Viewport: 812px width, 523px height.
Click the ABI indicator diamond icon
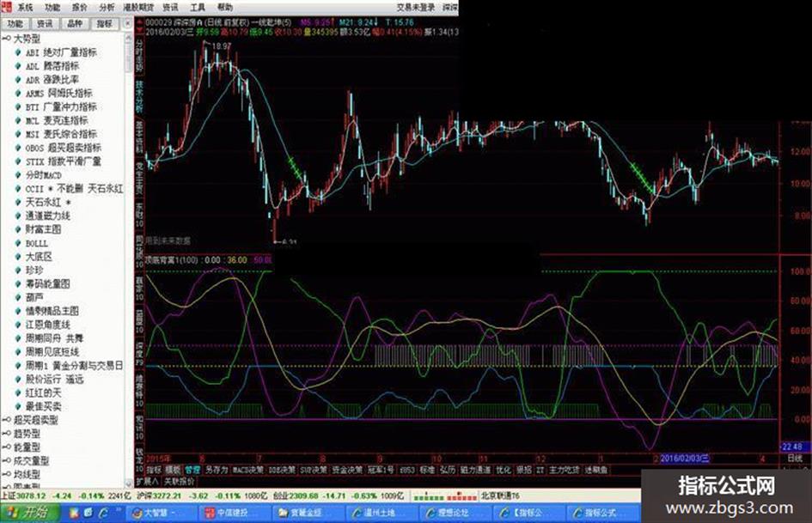click(x=19, y=52)
